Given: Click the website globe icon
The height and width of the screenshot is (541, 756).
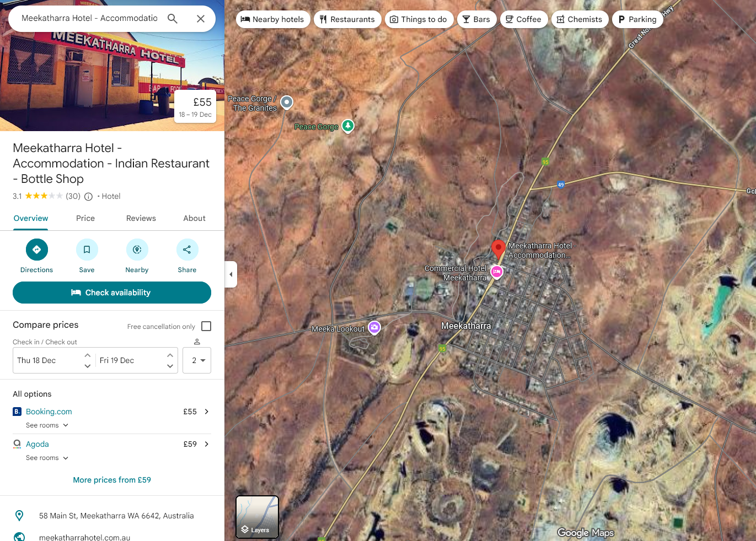Looking at the screenshot, I should point(19,537).
